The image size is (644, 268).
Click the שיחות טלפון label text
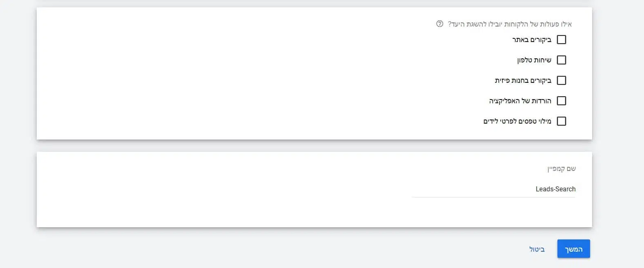(534, 60)
